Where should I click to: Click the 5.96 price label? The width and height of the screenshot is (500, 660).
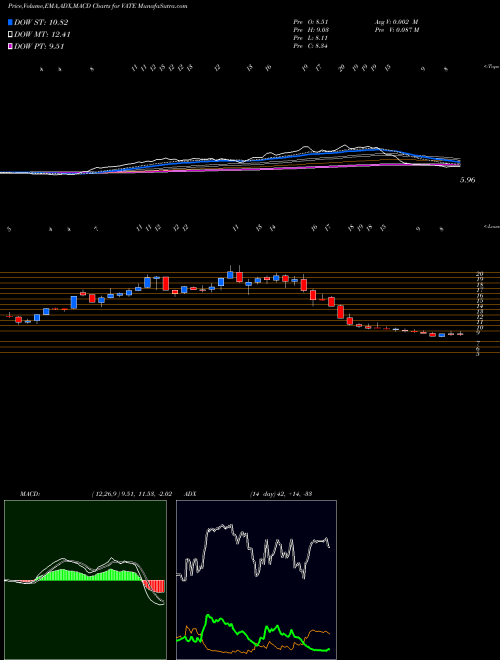click(468, 180)
